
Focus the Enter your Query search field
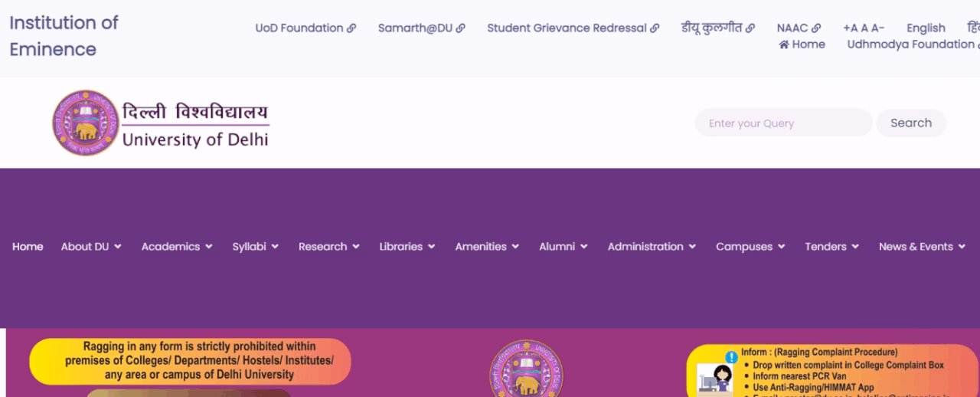783,123
